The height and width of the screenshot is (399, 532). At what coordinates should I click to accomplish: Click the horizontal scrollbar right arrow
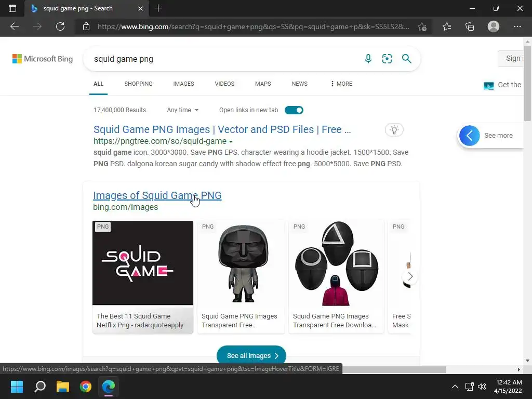(x=519, y=369)
